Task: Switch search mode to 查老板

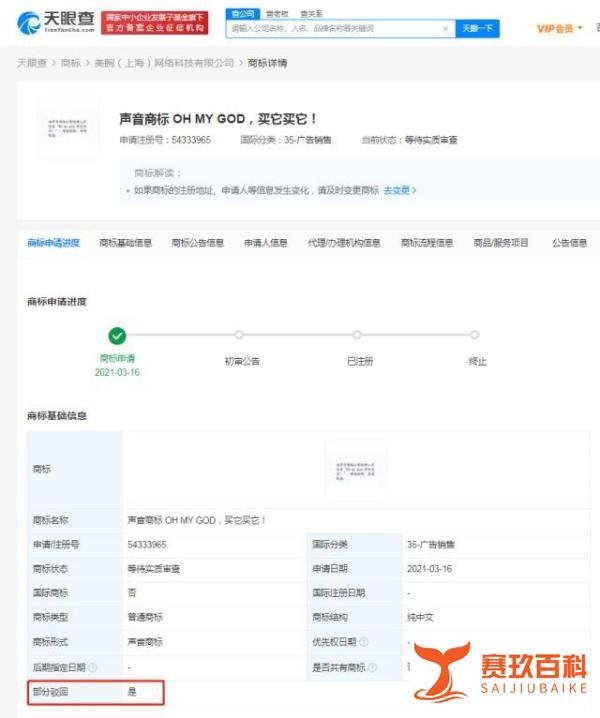Action: [278, 14]
